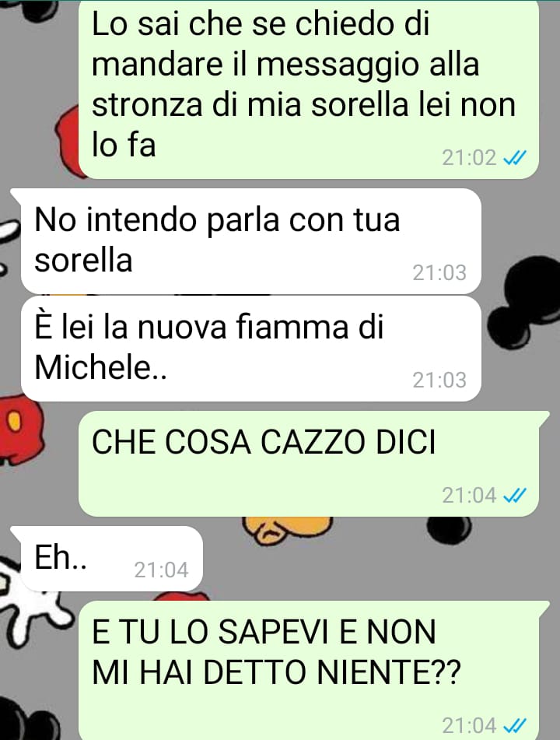The height and width of the screenshot is (740, 560).
Task: Click the 21:02 timestamp on the first message
Action: (469, 158)
